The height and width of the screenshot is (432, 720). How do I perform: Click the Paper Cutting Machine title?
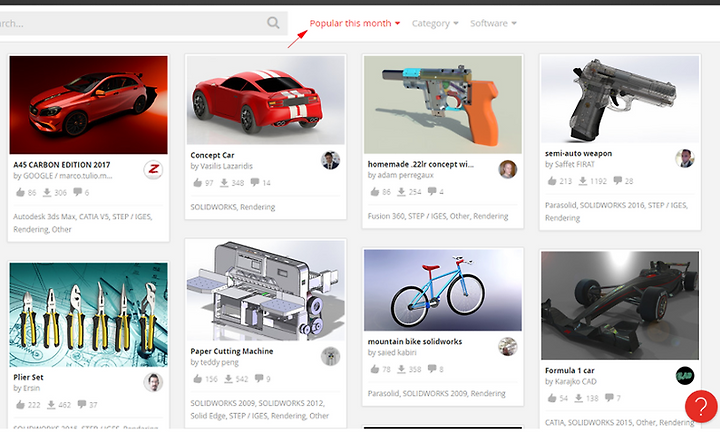coord(231,351)
